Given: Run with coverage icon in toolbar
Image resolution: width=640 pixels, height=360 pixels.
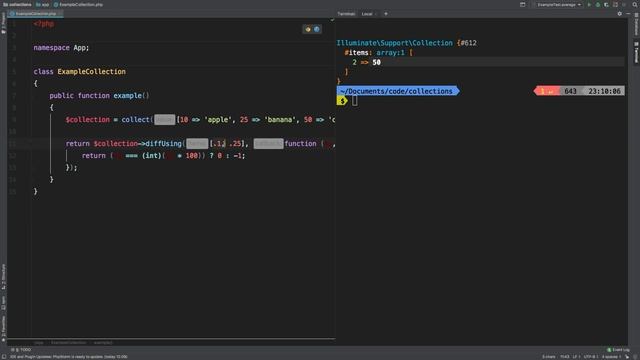Looking at the screenshot, I should tap(606, 4).
